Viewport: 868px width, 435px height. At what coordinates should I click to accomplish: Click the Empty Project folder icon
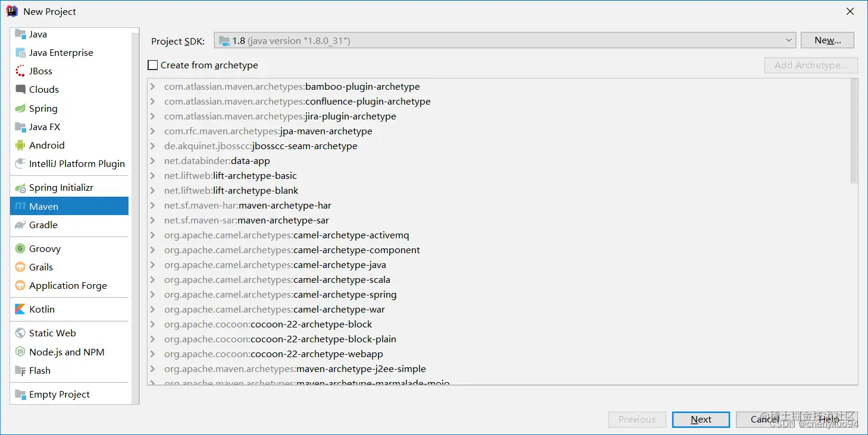[x=21, y=394]
